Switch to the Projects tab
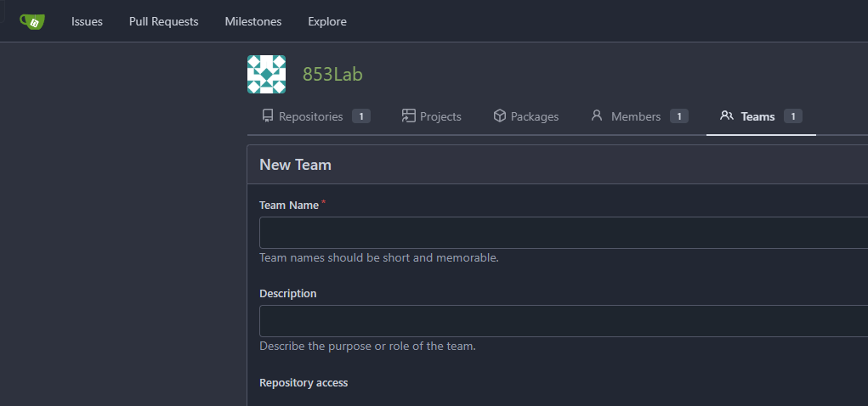This screenshot has height=406, width=868. pyautogui.click(x=440, y=116)
